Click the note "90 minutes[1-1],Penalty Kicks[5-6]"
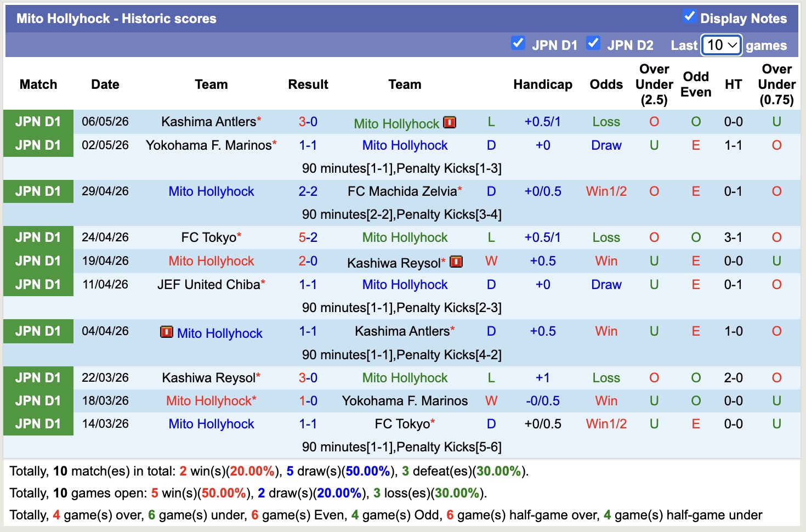806x532 pixels. pyautogui.click(x=402, y=447)
